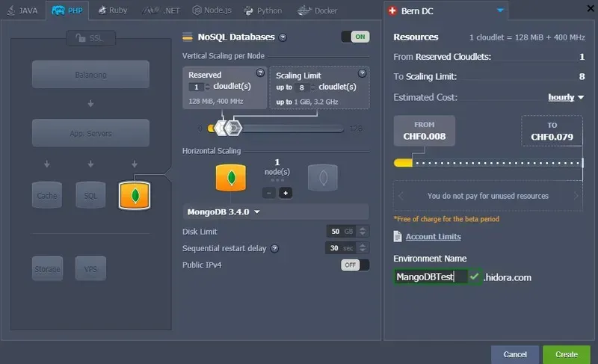Show next pricing tip arrow
The width and height of the screenshot is (598, 364).
click(576, 196)
